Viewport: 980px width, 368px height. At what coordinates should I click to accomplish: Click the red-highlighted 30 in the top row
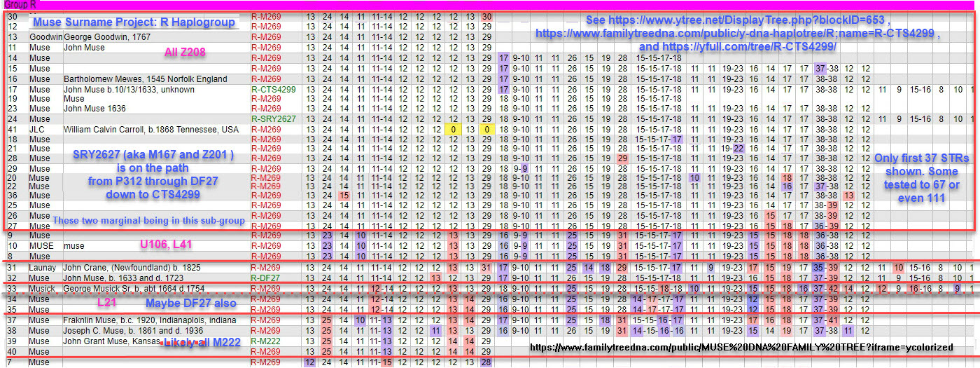pyautogui.click(x=486, y=16)
